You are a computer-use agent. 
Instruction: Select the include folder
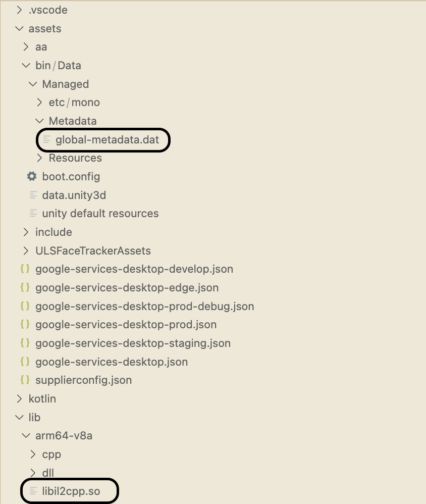click(54, 232)
